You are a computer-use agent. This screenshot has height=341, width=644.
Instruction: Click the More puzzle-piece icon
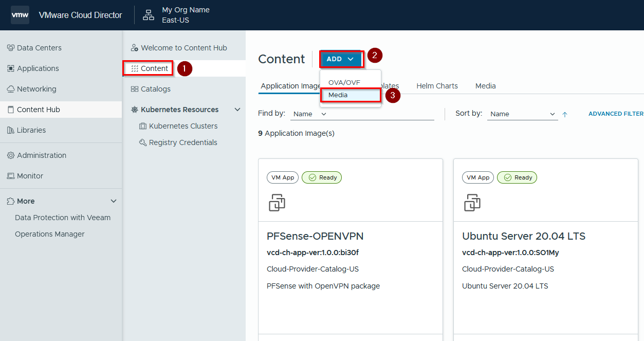tap(10, 201)
